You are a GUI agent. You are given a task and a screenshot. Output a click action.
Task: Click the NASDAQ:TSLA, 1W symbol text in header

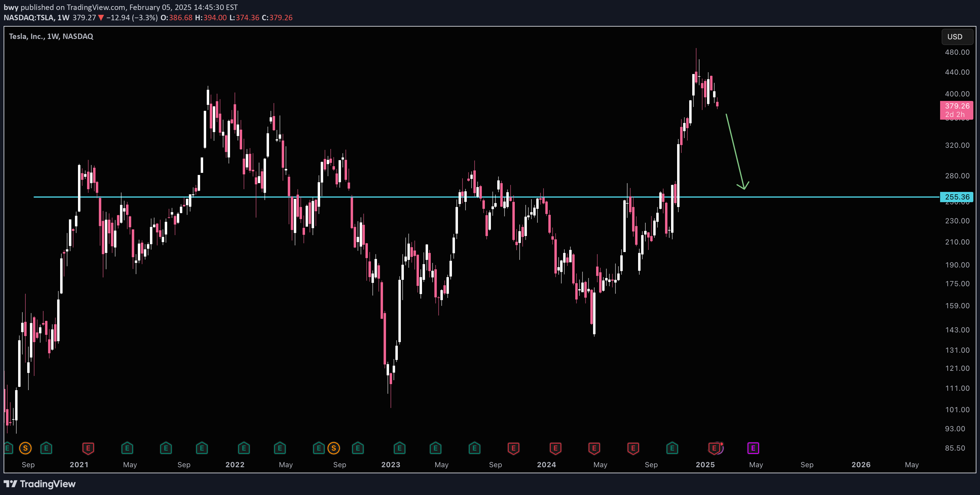tap(37, 18)
